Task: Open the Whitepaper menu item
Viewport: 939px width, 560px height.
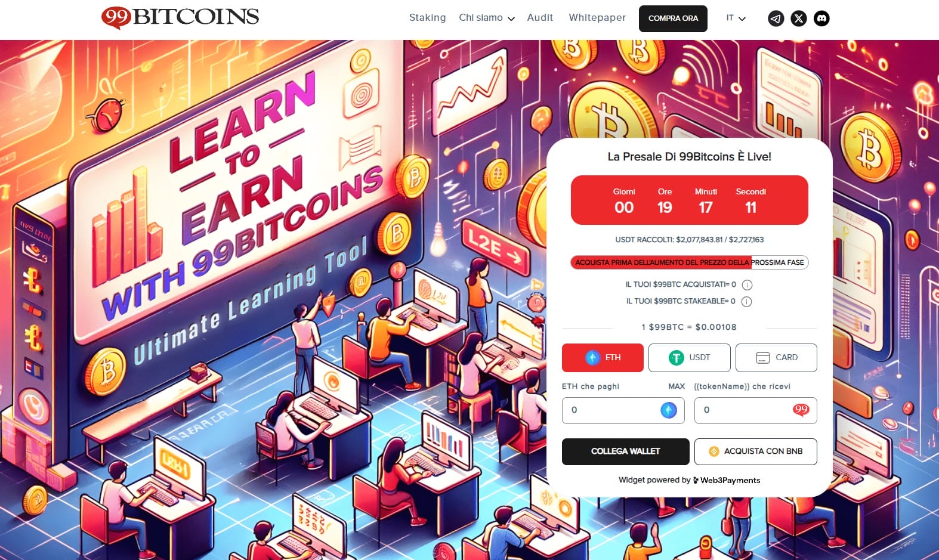Action: (597, 18)
